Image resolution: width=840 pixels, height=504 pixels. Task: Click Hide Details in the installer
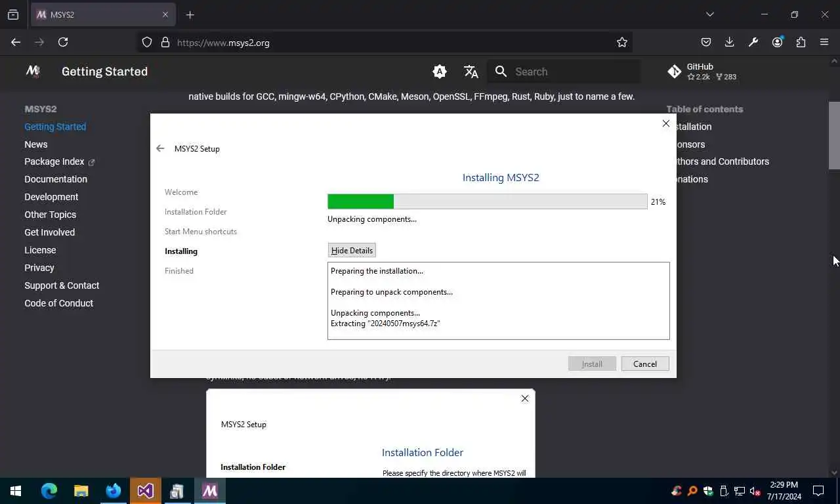tap(352, 250)
